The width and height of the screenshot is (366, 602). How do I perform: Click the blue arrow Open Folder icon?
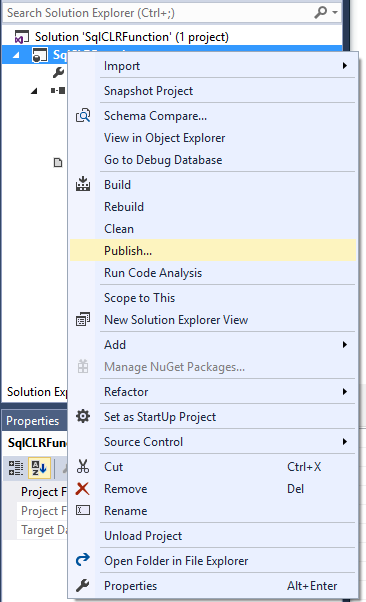click(83, 560)
